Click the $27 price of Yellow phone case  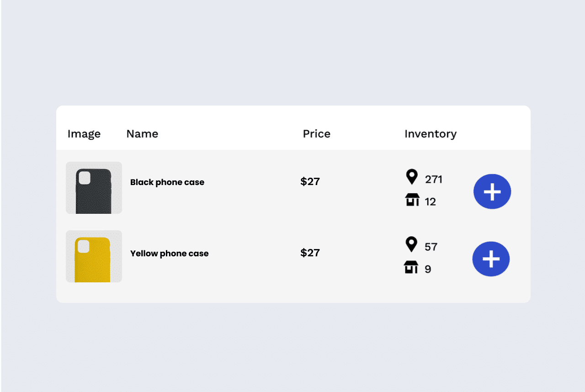[310, 253]
